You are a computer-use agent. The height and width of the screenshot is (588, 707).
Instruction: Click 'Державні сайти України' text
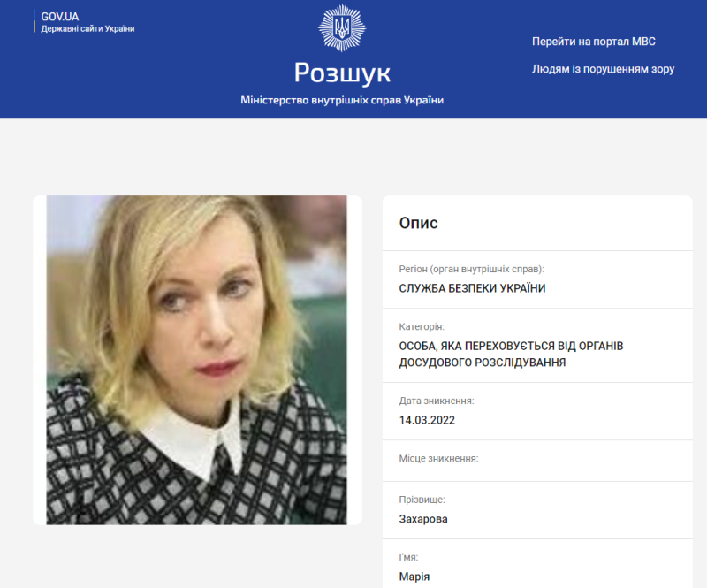point(87,28)
